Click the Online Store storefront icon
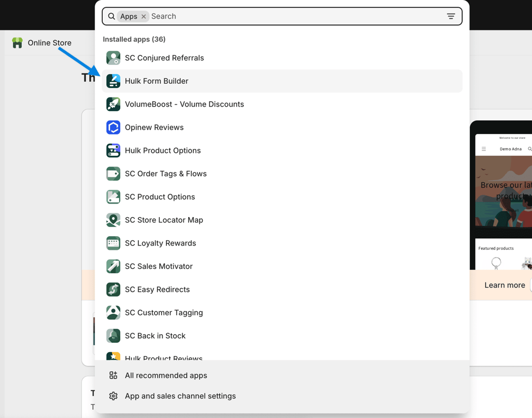This screenshot has height=418, width=532. point(17,43)
